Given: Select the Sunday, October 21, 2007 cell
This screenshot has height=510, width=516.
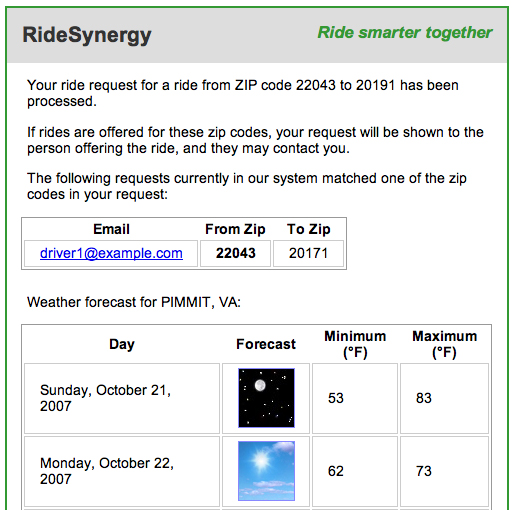Looking at the screenshot, I should [x=122, y=398].
